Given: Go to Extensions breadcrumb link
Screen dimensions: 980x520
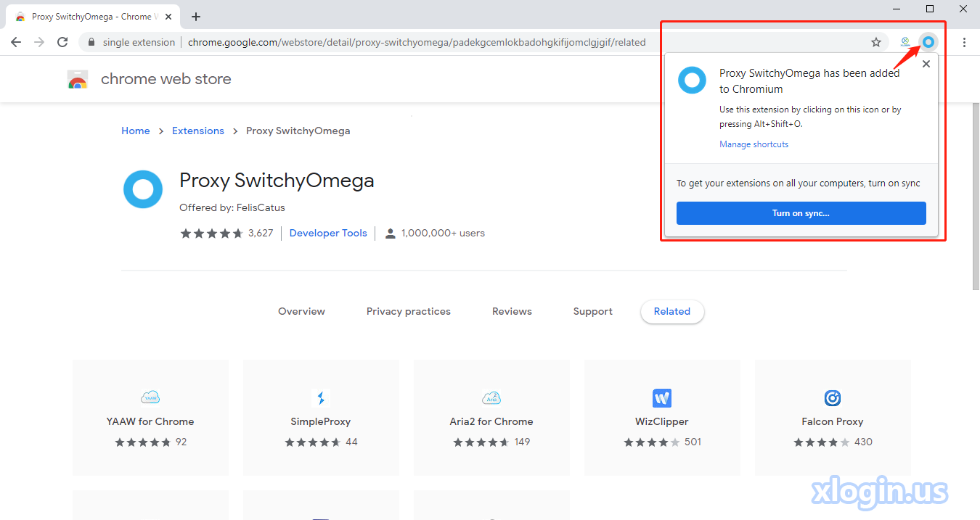Looking at the screenshot, I should point(198,131).
